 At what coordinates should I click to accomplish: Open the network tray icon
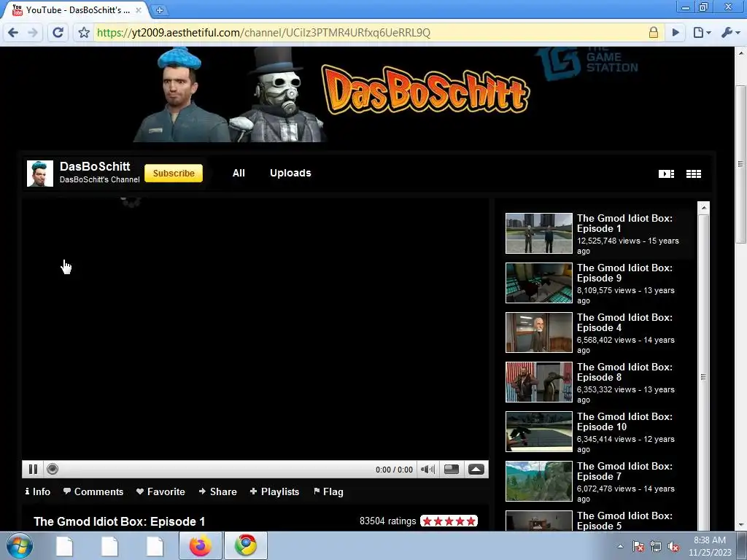click(656, 546)
